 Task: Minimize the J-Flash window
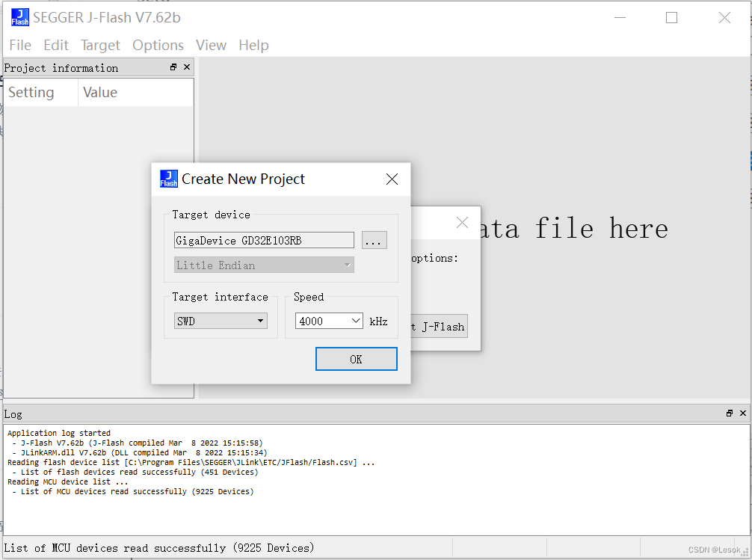point(620,18)
